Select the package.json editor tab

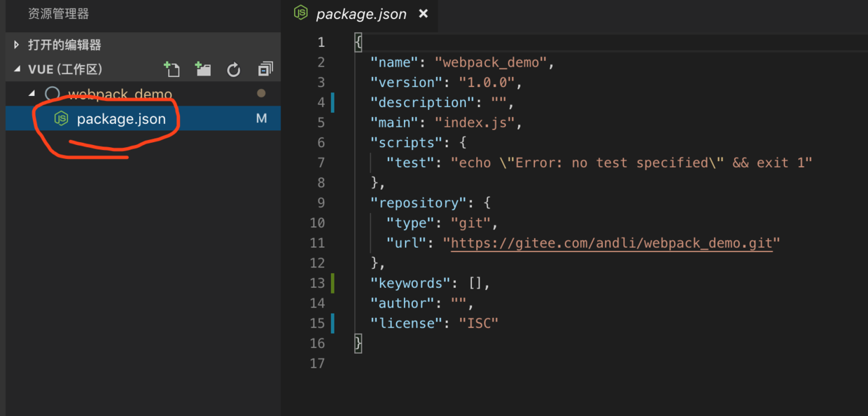click(361, 14)
